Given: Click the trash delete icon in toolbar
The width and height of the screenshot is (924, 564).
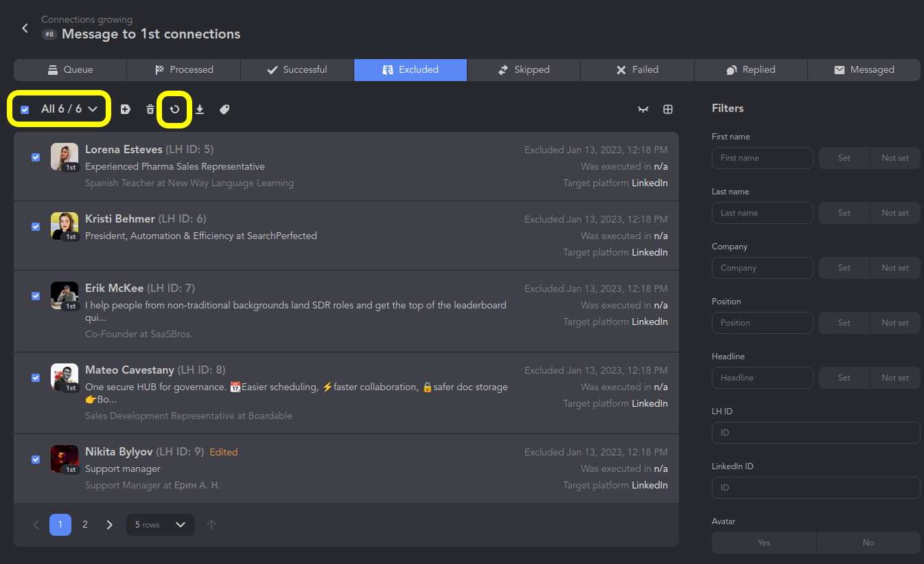Looking at the screenshot, I should (150, 109).
